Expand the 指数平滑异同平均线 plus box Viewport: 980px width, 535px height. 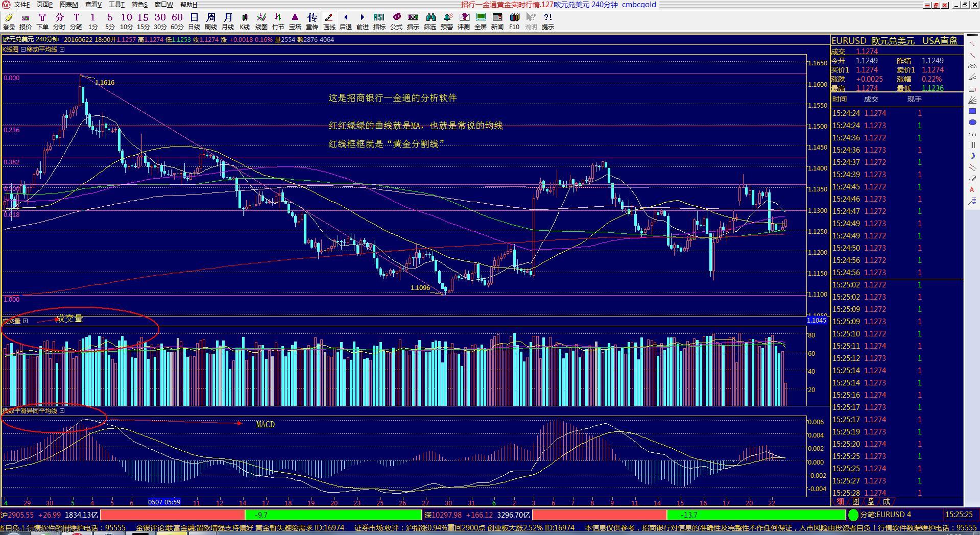tap(62, 411)
